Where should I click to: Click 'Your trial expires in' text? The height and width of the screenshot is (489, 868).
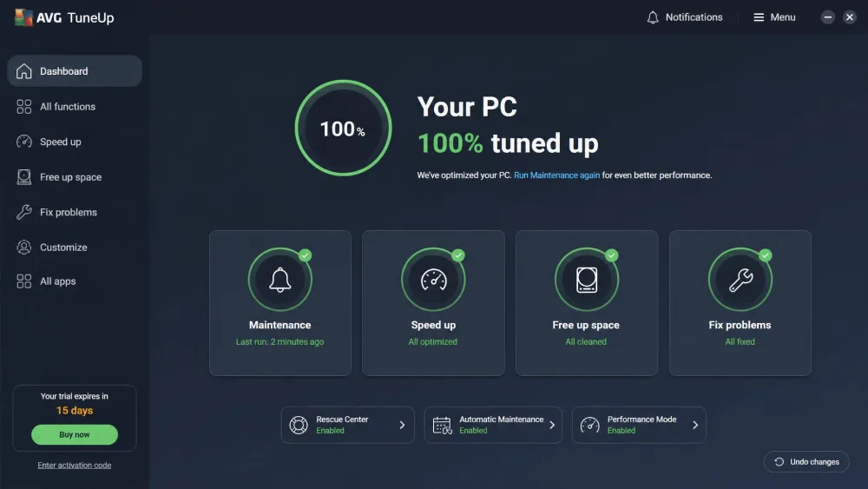74,396
